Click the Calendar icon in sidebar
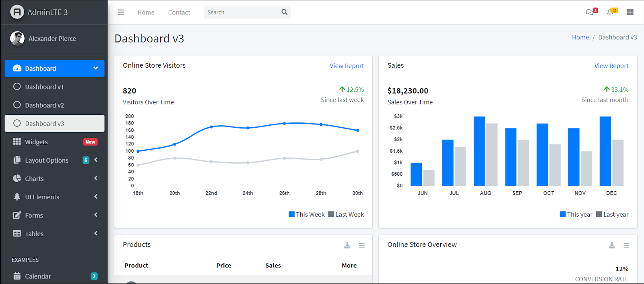The image size is (644, 284). coord(17,276)
